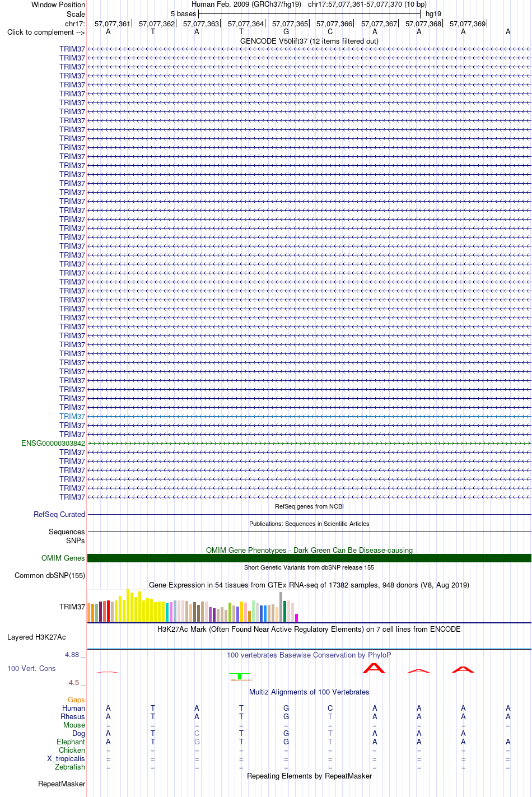Image resolution: width=532 pixels, height=797 pixels.
Task: Open 'Publications: Sequences in Scientific Articles' title
Action: (x=309, y=524)
